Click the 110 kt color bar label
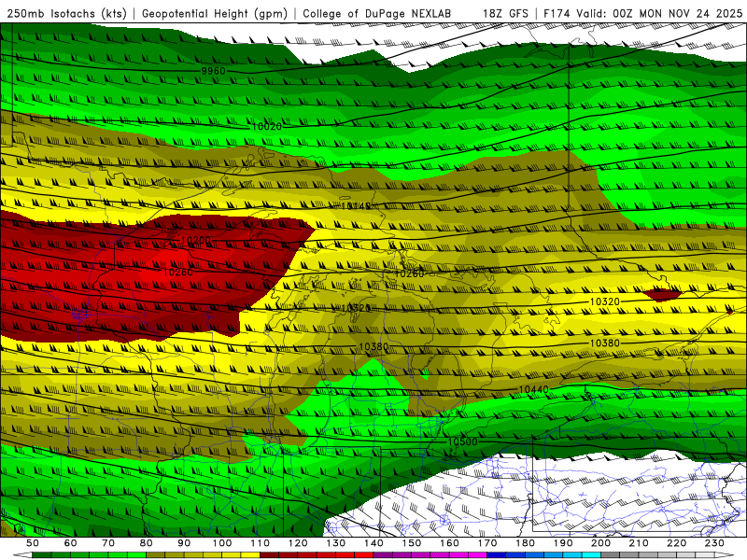The height and width of the screenshot is (560, 747). (261, 543)
